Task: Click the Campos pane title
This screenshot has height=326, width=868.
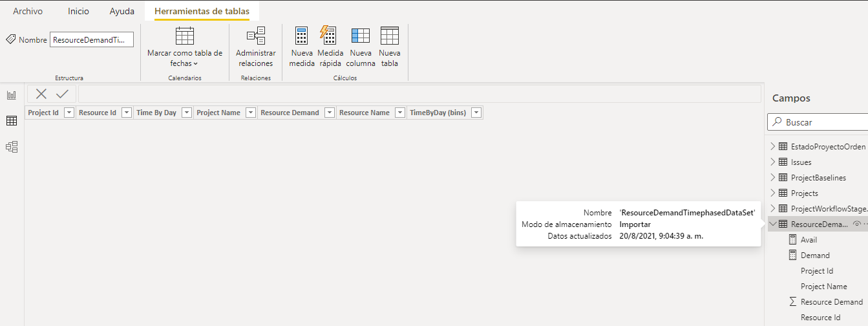Action: click(792, 98)
